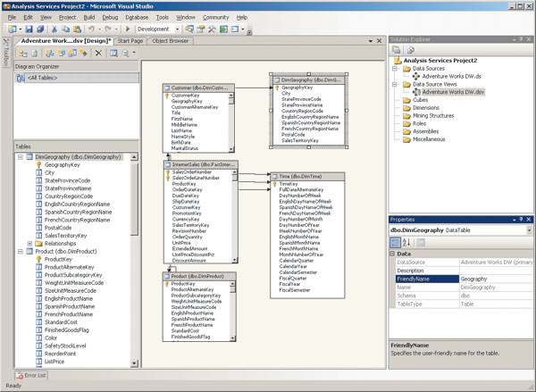Click the Save icon in main toolbar
The image size is (536, 392).
pyautogui.click(x=29, y=29)
